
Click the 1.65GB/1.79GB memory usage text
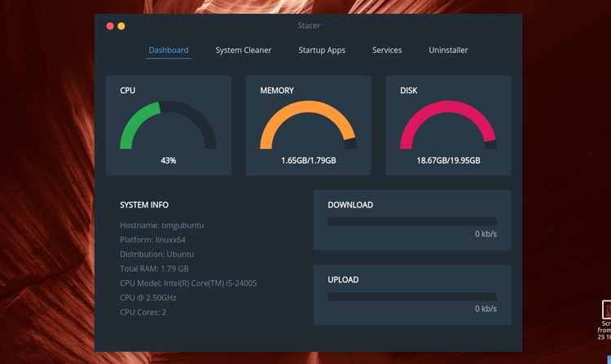tap(308, 160)
